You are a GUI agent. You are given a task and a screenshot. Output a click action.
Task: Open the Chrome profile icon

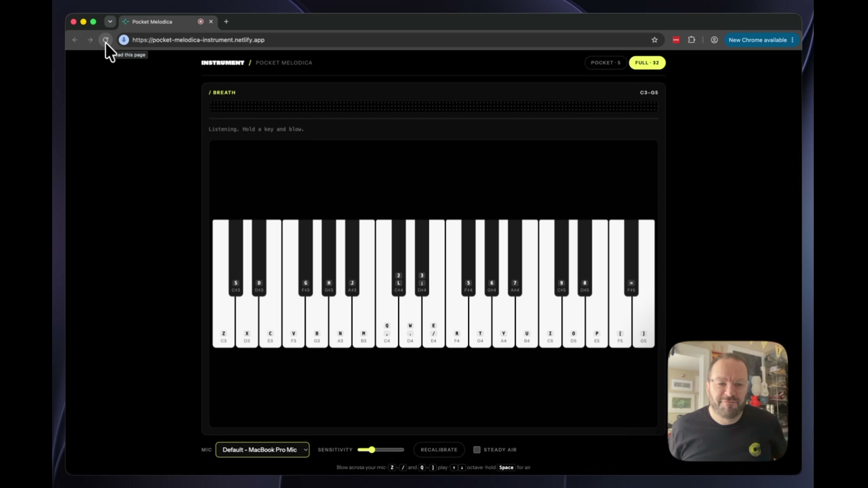pos(714,40)
